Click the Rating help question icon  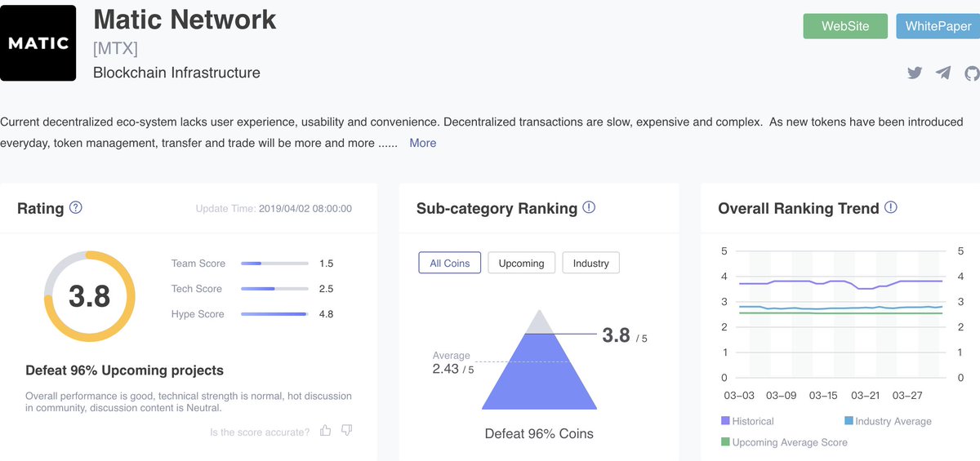[x=76, y=207]
